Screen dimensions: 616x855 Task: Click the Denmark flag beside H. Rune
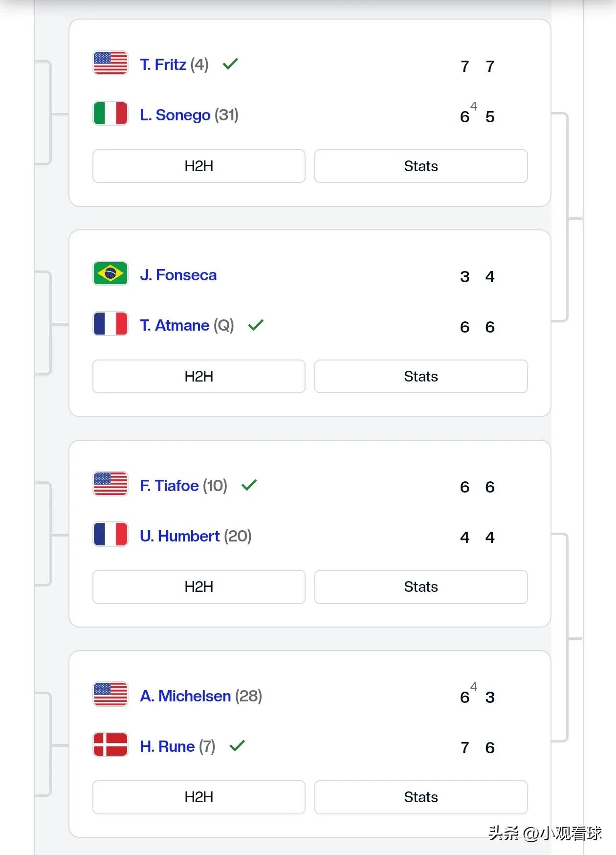(110, 744)
